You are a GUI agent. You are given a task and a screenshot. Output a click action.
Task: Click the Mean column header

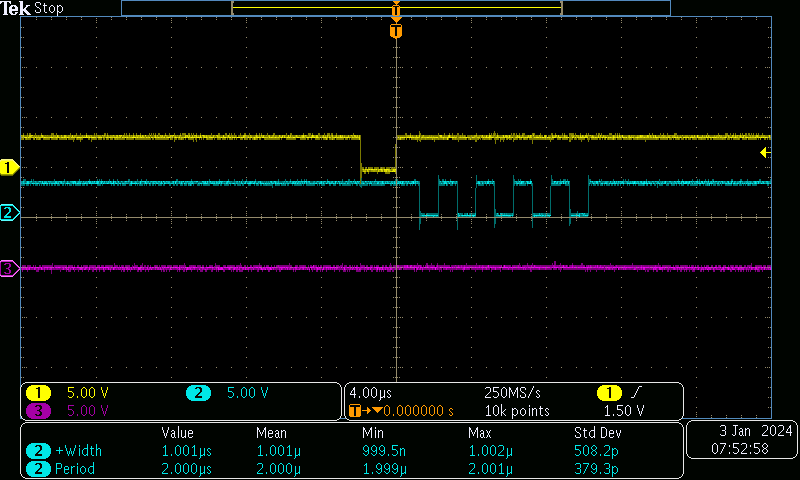tap(271, 433)
